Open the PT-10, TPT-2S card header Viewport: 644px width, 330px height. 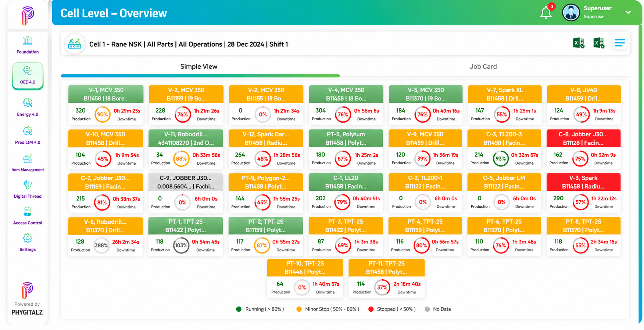(x=305, y=268)
